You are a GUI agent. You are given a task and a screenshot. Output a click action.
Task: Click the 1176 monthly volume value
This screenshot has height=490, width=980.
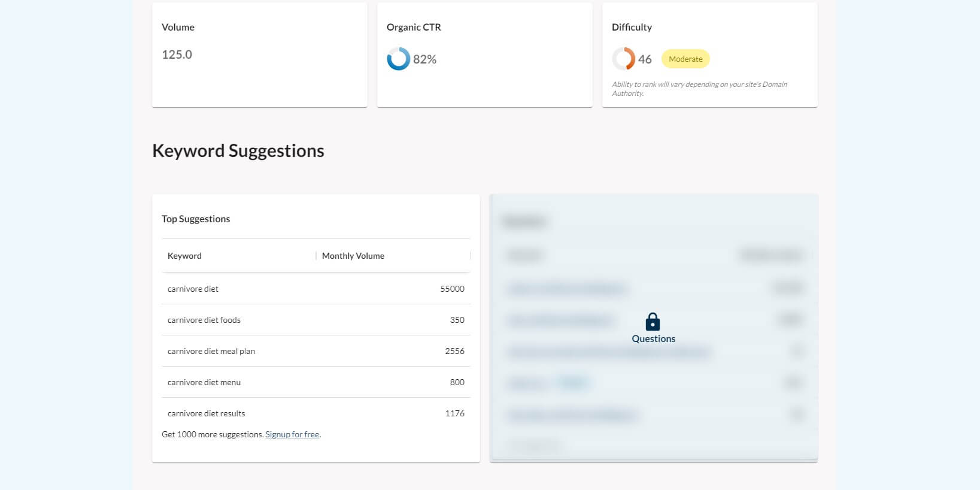454,413
